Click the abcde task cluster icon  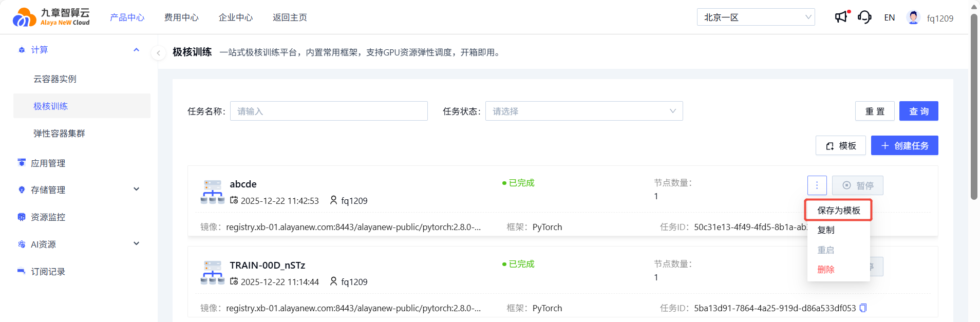click(212, 192)
